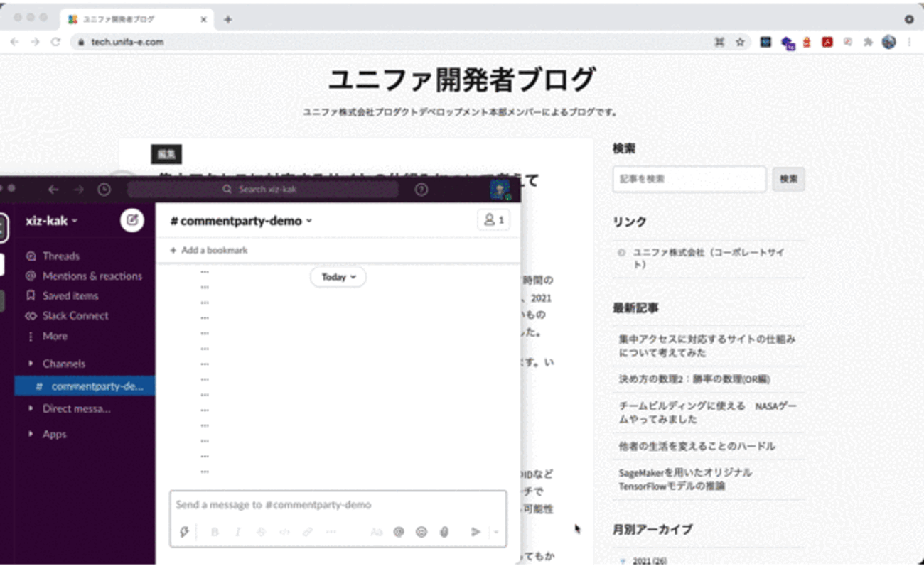Open Saved items in Slack sidebar
Image resolution: width=924 pixels, height=566 pixels.
pos(62,295)
